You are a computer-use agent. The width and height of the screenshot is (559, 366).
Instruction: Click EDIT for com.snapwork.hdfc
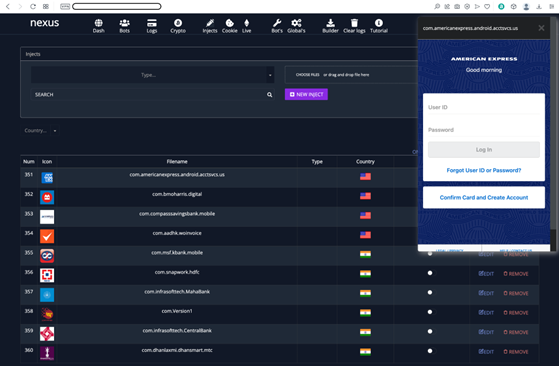click(486, 274)
